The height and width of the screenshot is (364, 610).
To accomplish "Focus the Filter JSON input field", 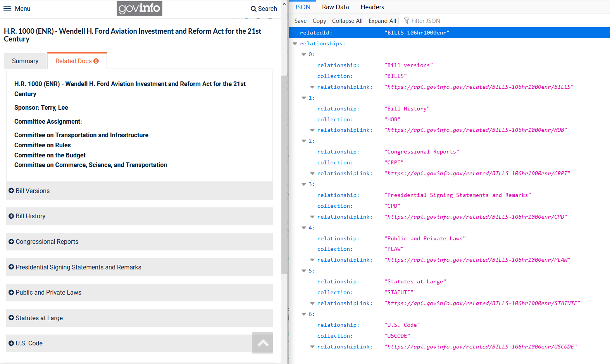I will 426,21.
